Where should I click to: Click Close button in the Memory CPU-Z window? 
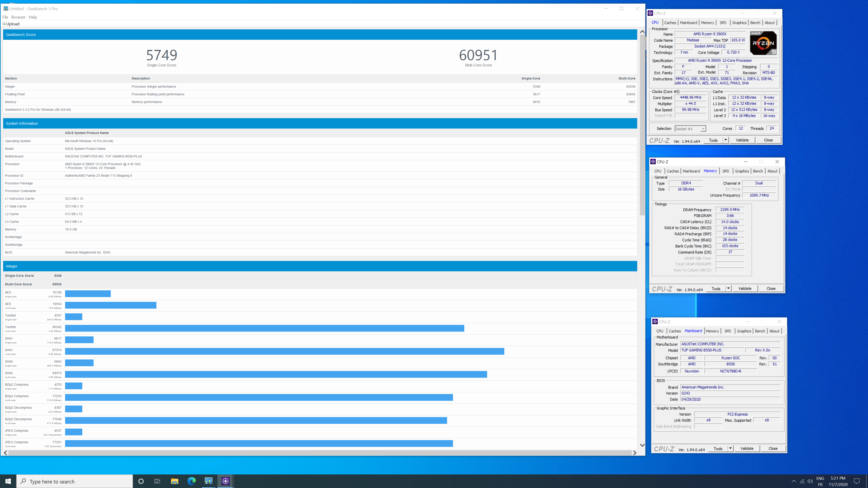[x=771, y=289]
